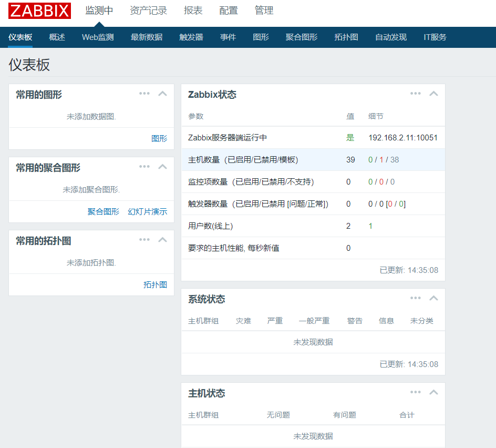Collapse the 常用的拓扑图 widget
This screenshot has width=496, height=448.
(x=162, y=240)
